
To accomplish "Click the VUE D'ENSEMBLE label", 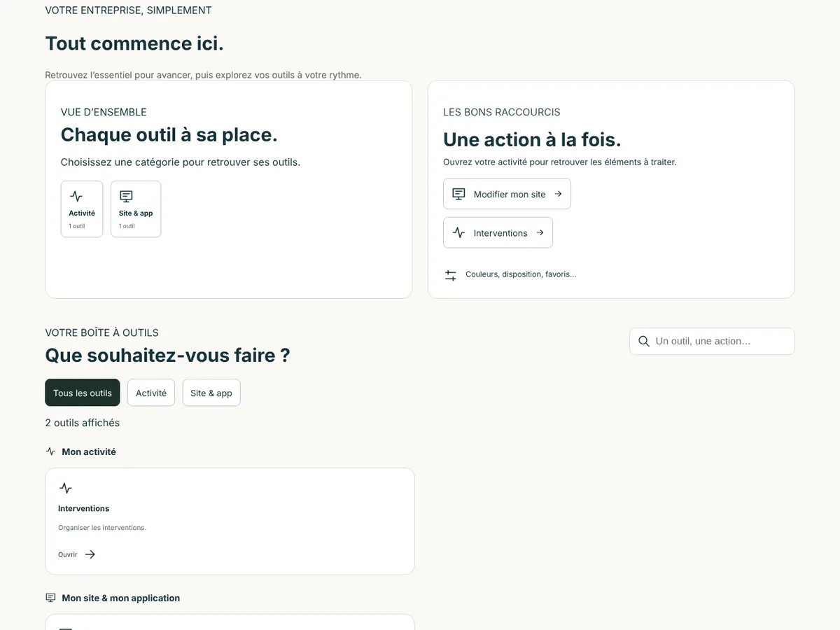I will tap(104, 112).
